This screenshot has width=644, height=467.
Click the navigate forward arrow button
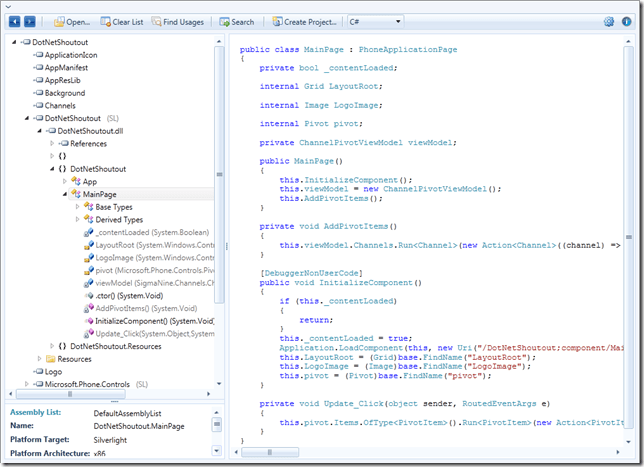(30, 22)
